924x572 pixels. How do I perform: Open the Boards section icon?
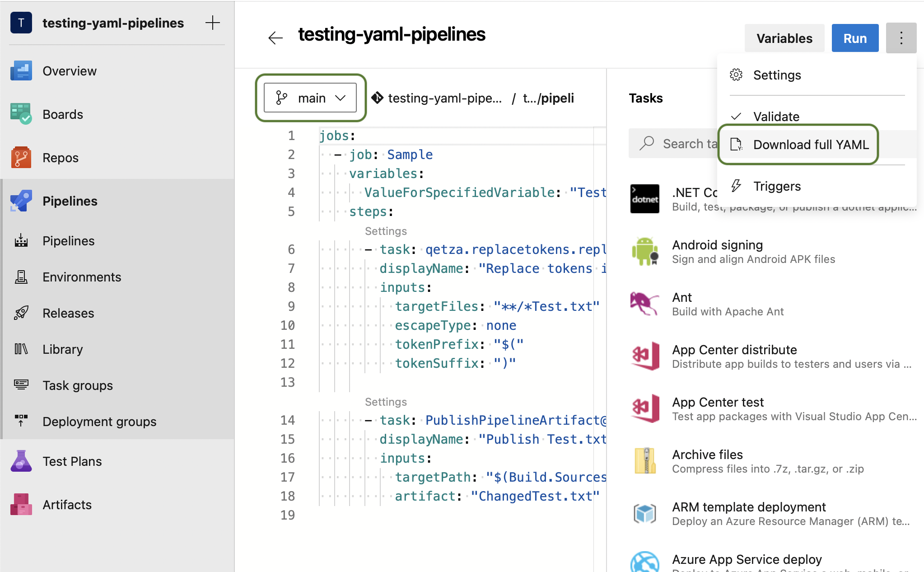[21, 114]
